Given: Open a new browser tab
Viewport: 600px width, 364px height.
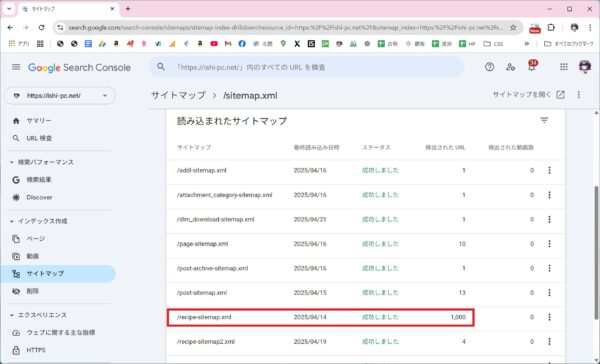Looking at the screenshot, I should (128, 9).
